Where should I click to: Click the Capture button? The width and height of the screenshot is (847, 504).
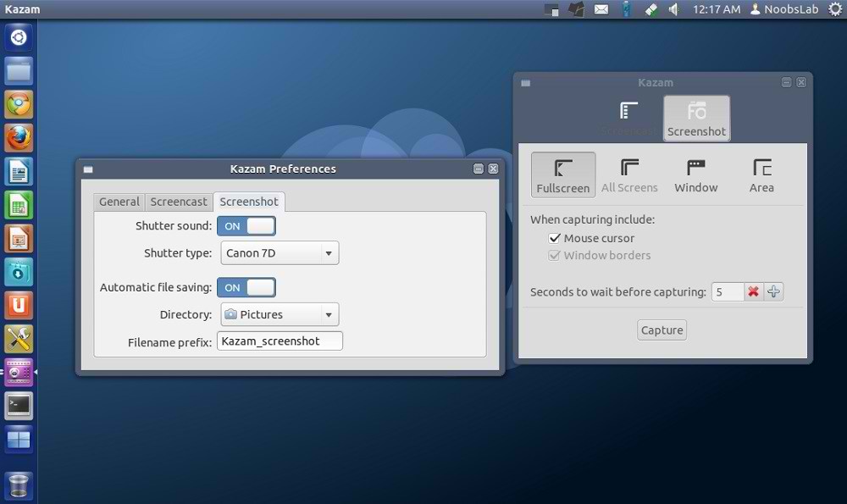coord(662,330)
